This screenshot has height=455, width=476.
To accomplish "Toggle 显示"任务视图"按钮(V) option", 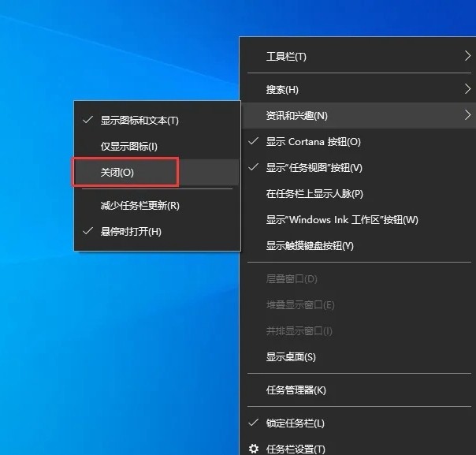I will click(359, 168).
